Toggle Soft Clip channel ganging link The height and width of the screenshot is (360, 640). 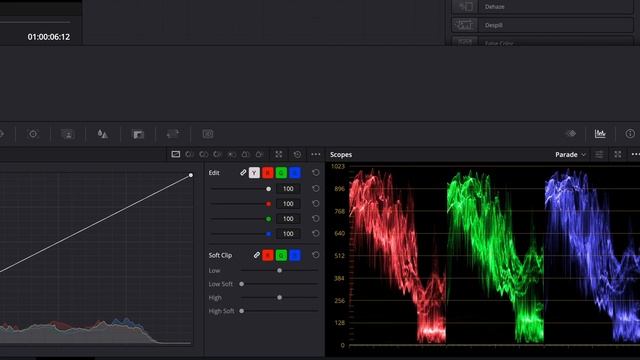point(256,255)
